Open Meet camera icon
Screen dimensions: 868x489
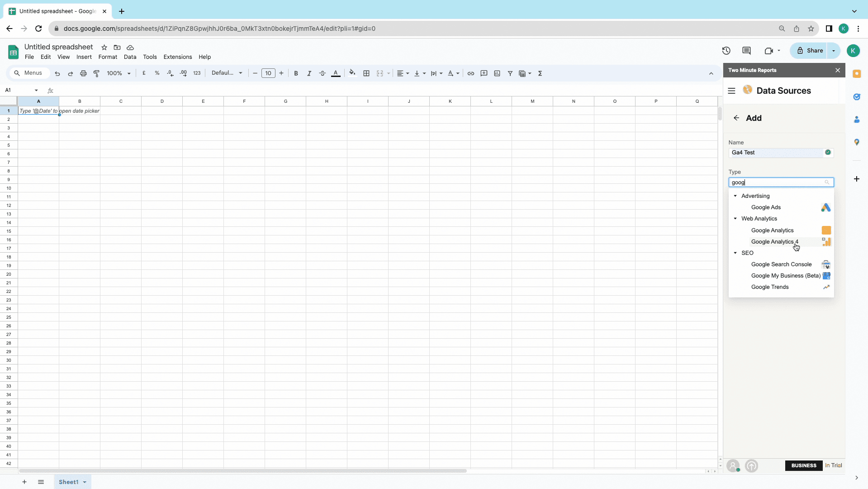pos(768,51)
